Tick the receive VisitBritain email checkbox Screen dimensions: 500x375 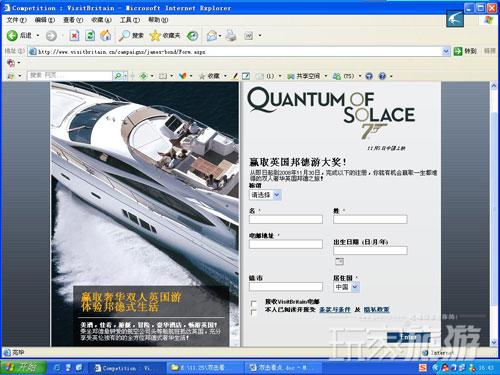tap(254, 304)
